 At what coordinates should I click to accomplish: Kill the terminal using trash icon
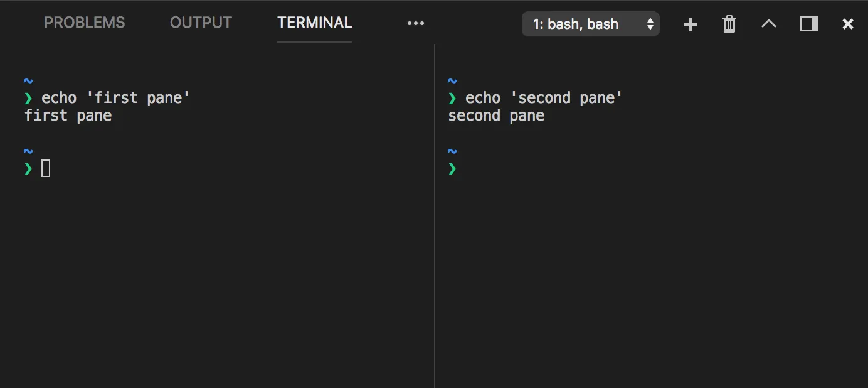[729, 24]
